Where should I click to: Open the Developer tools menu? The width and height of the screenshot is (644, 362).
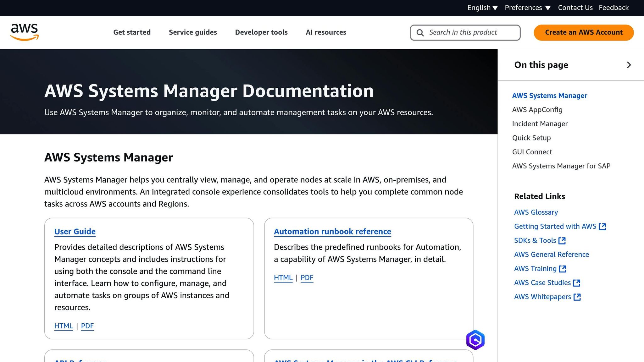261,32
